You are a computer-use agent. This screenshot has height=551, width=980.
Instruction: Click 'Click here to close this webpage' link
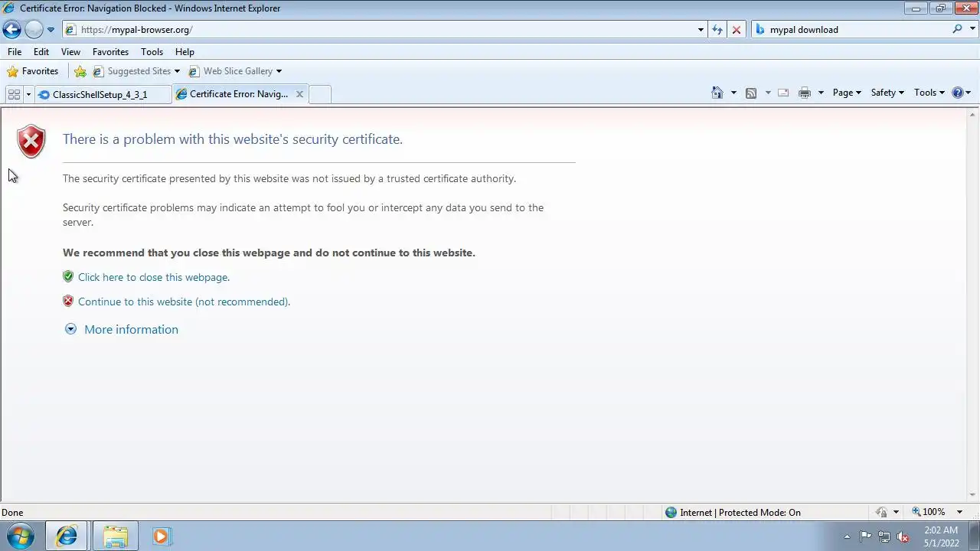[x=154, y=277]
